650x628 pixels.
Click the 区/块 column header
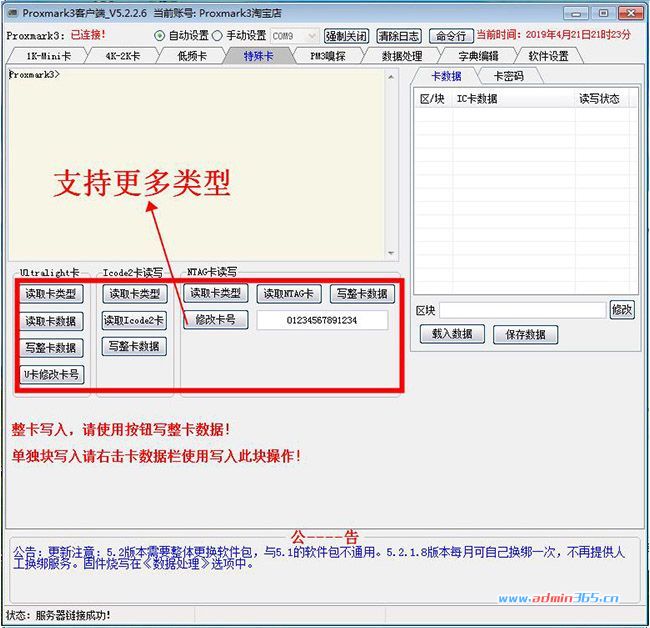433,99
